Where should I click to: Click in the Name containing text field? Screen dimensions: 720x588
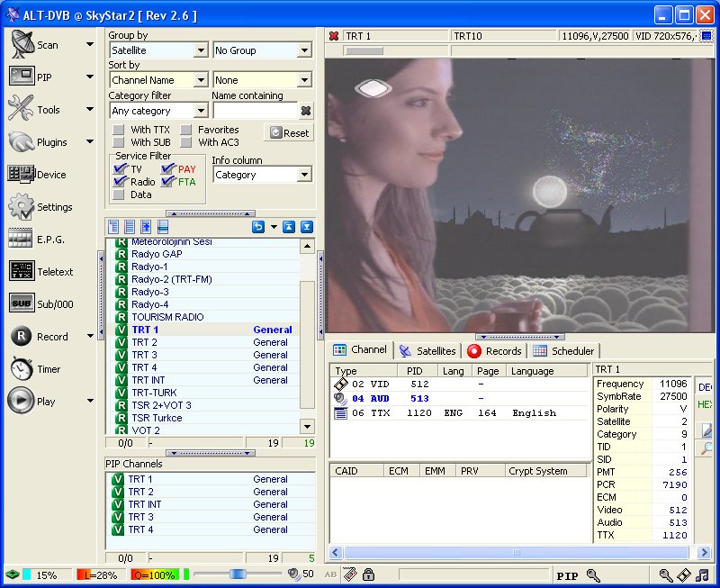(x=256, y=111)
